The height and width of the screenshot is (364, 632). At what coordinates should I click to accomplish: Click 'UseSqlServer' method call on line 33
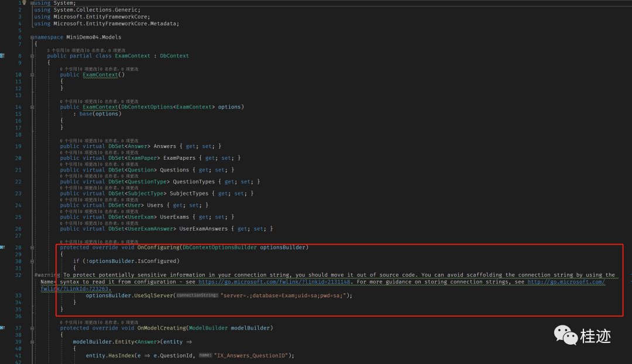point(153,296)
